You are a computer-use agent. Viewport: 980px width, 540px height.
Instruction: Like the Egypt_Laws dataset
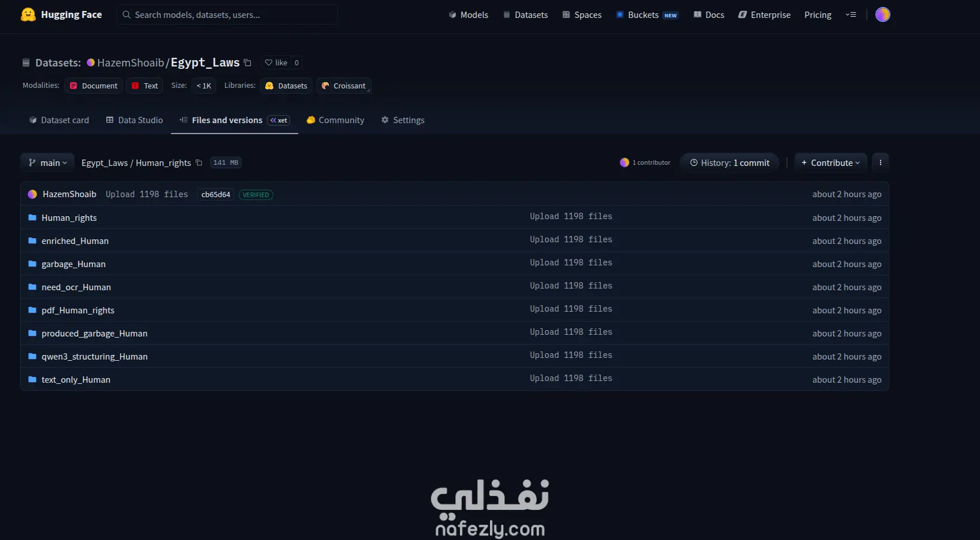click(x=276, y=62)
